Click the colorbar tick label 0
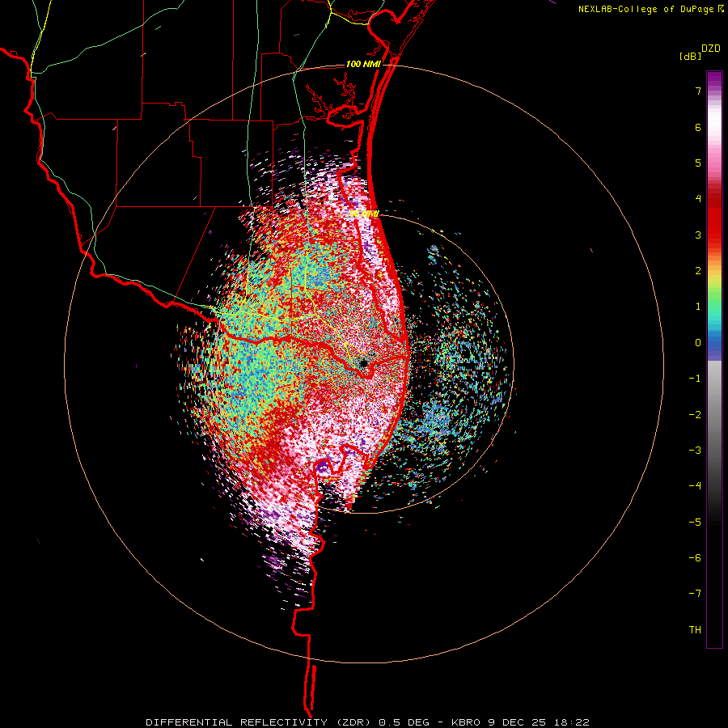The image size is (728, 728). tap(698, 343)
